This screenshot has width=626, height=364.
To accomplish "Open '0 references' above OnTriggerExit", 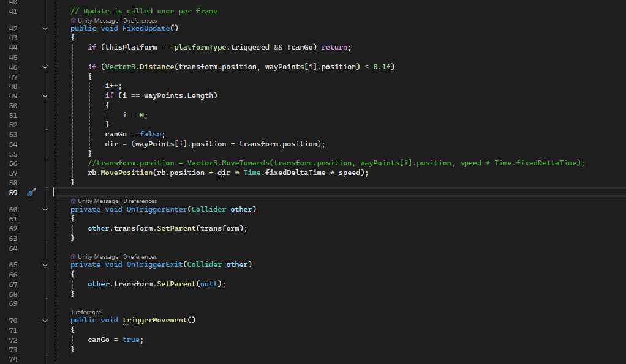I will (x=140, y=257).
